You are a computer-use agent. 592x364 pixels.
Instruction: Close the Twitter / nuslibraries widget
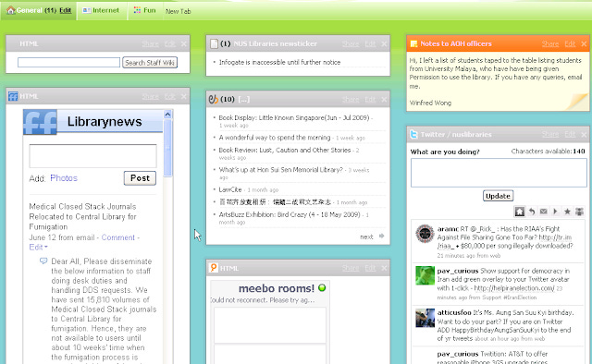coord(584,135)
